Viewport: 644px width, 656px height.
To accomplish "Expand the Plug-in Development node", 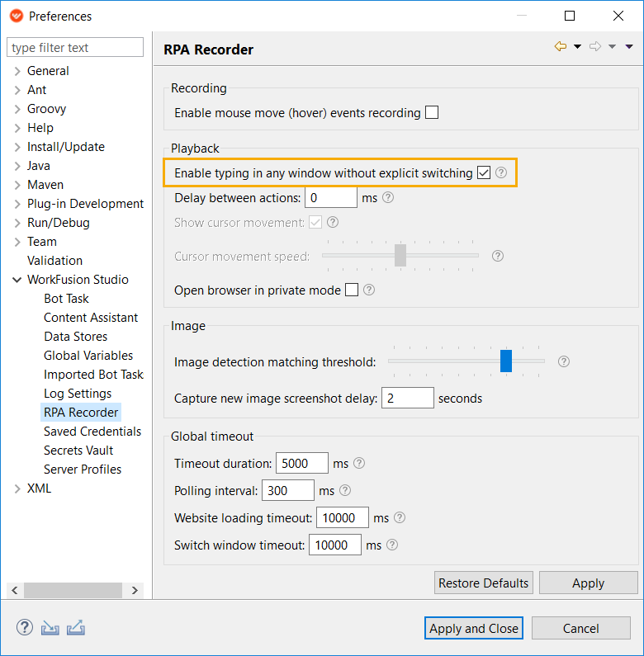I will [17, 204].
